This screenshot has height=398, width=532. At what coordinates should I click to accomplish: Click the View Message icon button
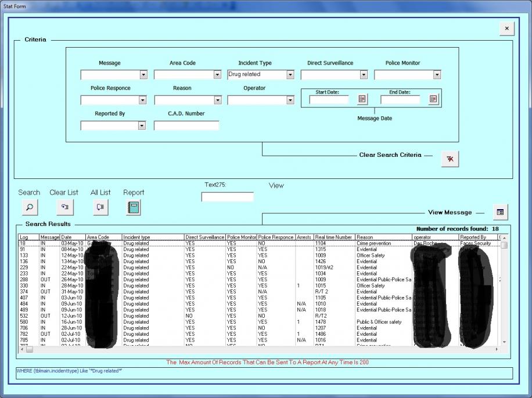(499, 213)
